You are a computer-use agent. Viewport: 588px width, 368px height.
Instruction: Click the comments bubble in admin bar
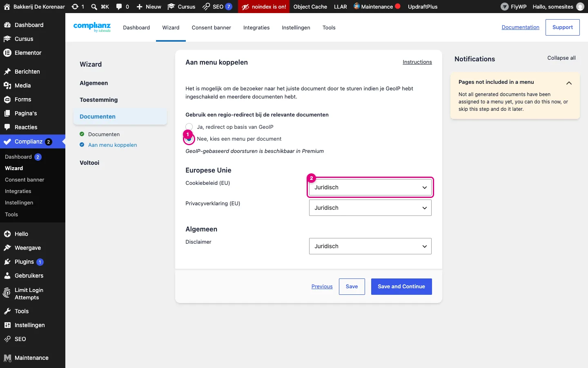(x=119, y=7)
